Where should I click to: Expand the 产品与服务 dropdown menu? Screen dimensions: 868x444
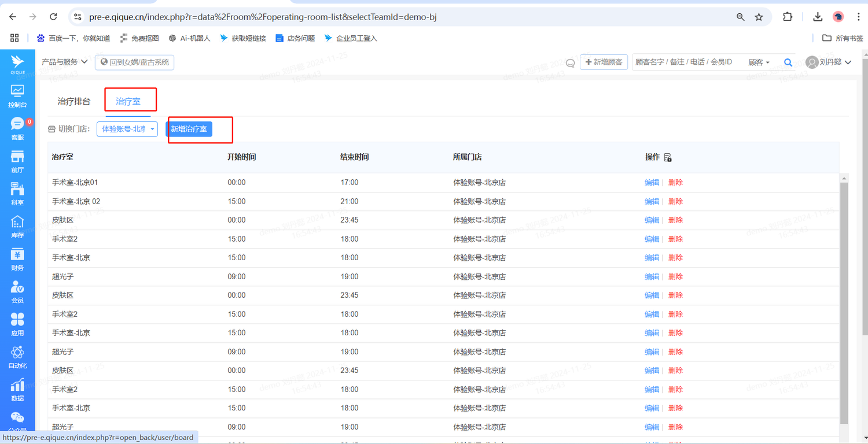tap(64, 62)
